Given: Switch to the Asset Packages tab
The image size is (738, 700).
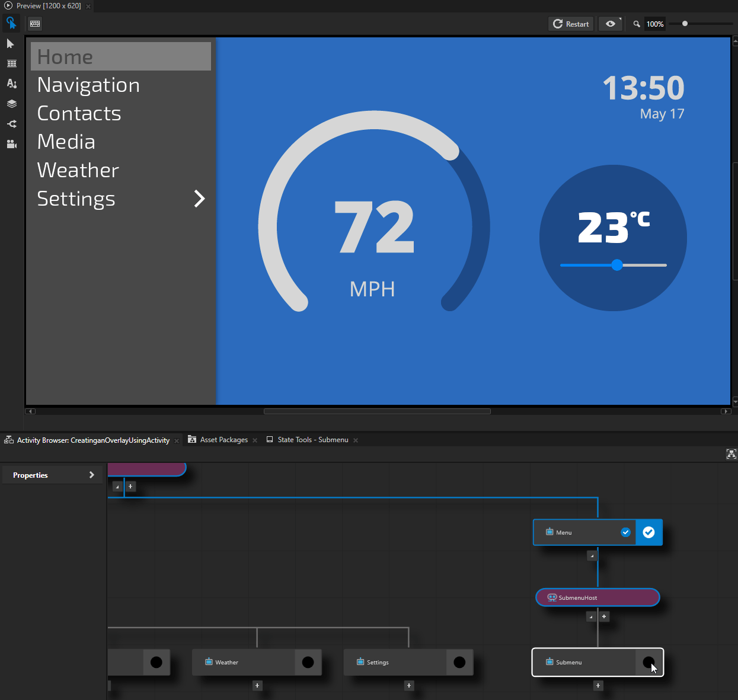Looking at the screenshot, I should [224, 439].
